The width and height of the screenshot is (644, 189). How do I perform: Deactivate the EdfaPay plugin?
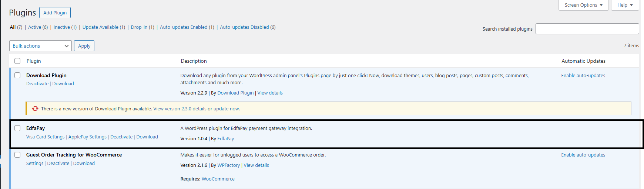pyautogui.click(x=121, y=137)
